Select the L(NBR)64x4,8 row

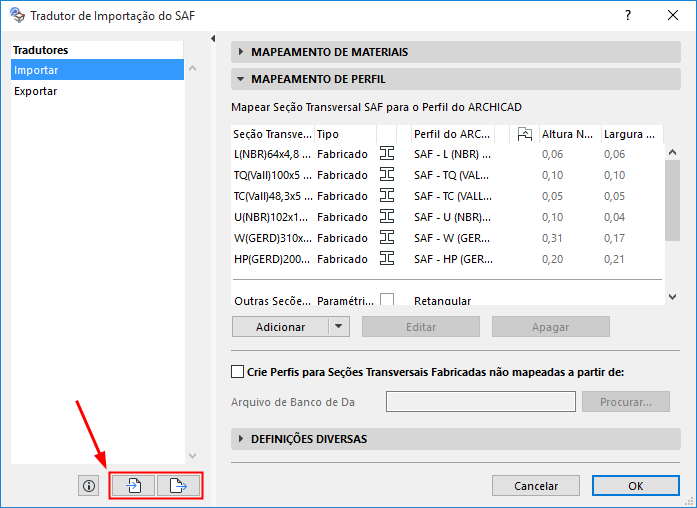pyautogui.click(x=448, y=154)
